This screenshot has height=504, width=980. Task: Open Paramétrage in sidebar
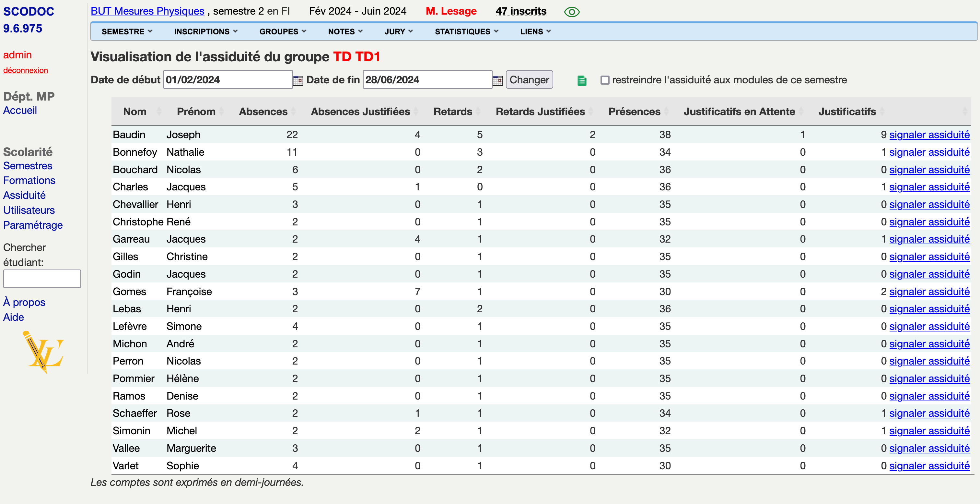pyautogui.click(x=33, y=225)
